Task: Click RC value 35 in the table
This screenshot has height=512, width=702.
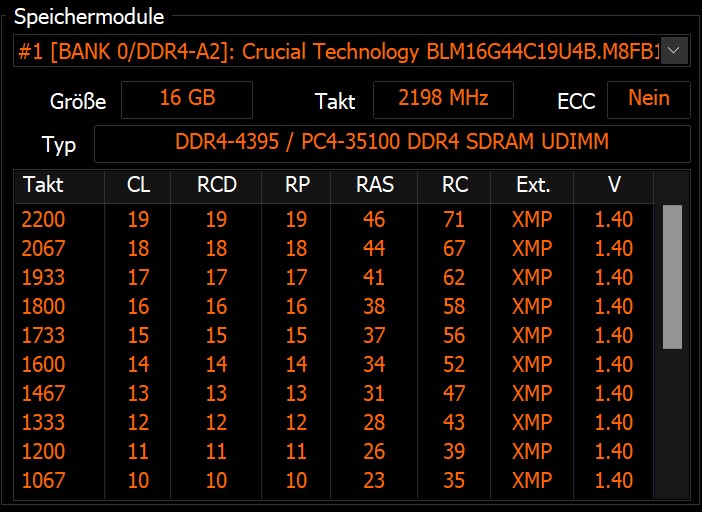Action: 454,480
